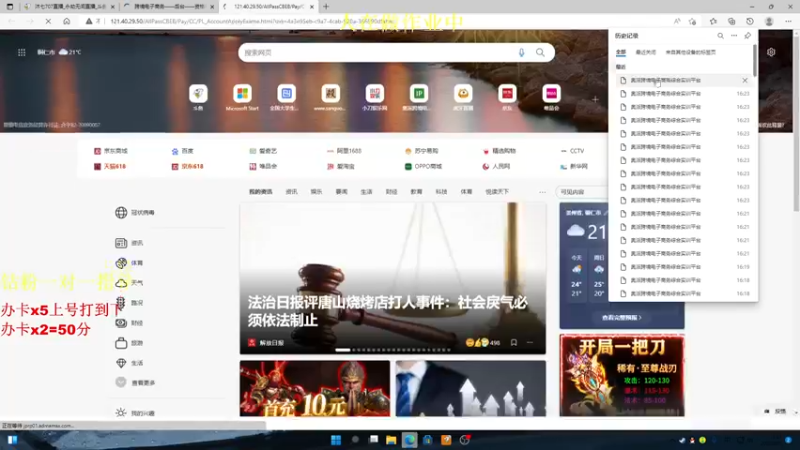Switch to the 科技 news feed tab
The image size is (800, 450).
(x=441, y=192)
